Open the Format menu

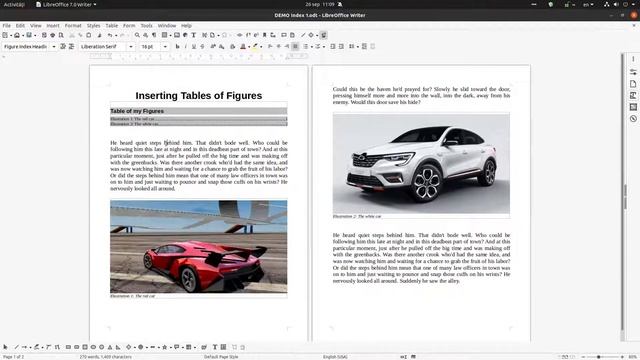click(73, 25)
